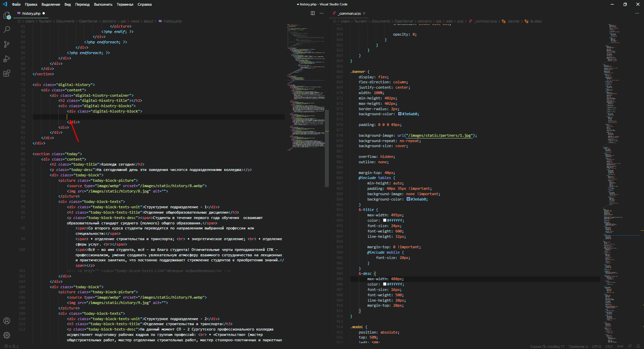The height and width of the screenshot is (349, 644).
Task: Click the UTF-8 encoding indicator
Action: (x=596, y=346)
